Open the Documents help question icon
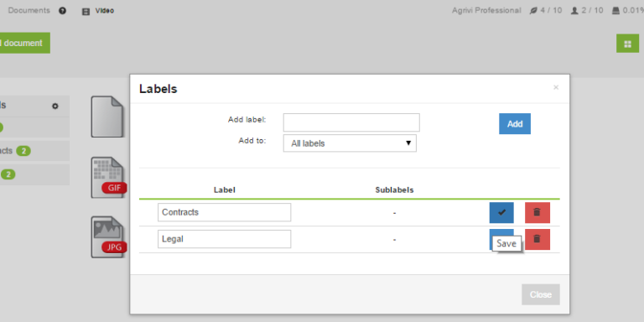 pyautogui.click(x=62, y=11)
